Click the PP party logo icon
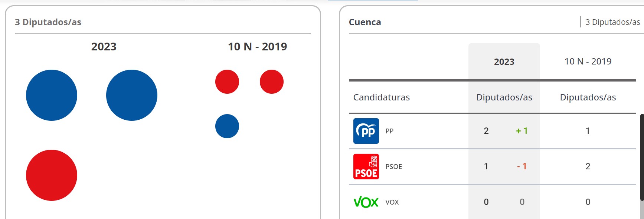644x219 pixels. (366, 131)
